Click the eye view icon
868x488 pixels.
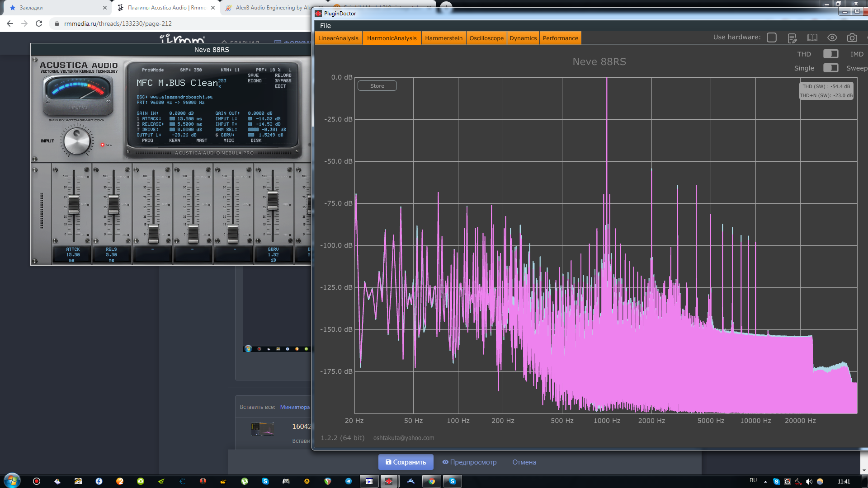(x=832, y=38)
